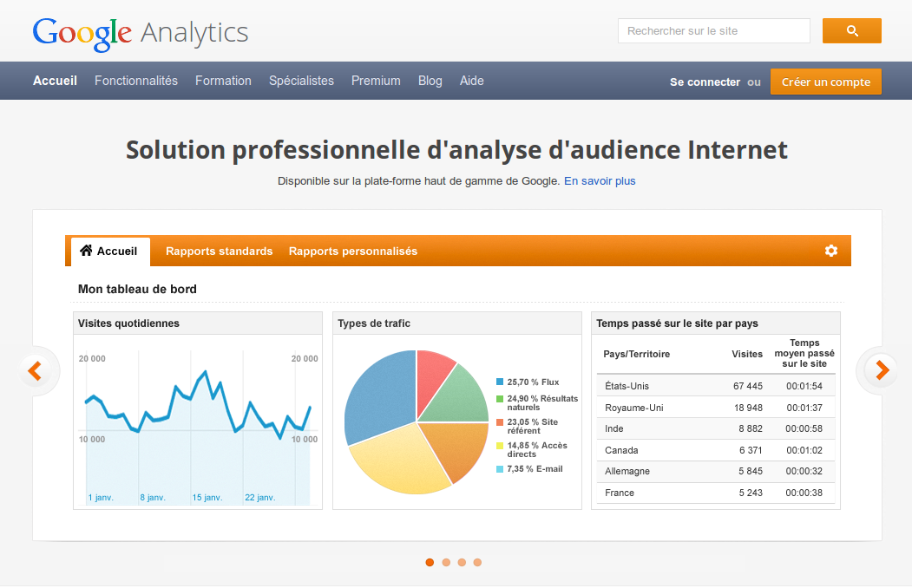The width and height of the screenshot is (912, 588).
Task: Click the 15 janv. axis label
Action: 207,497
